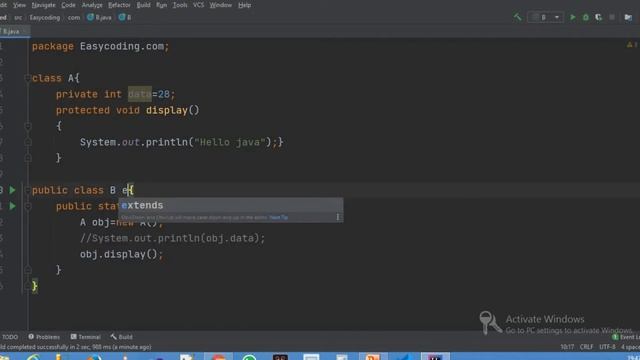Click the 'src' breadcrumb in the navigation bar
The image size is (640, 360).
[x=18, y=18]
